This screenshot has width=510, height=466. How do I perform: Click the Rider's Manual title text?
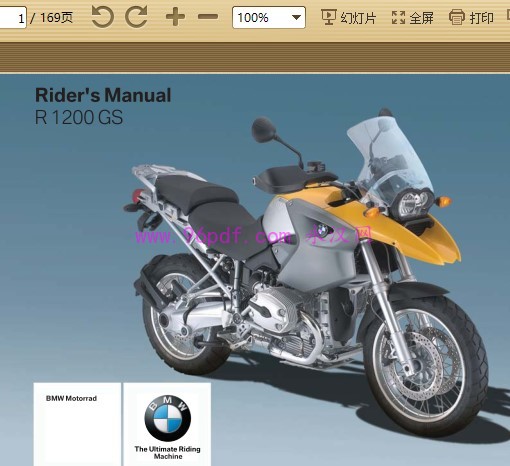(103, 95)
